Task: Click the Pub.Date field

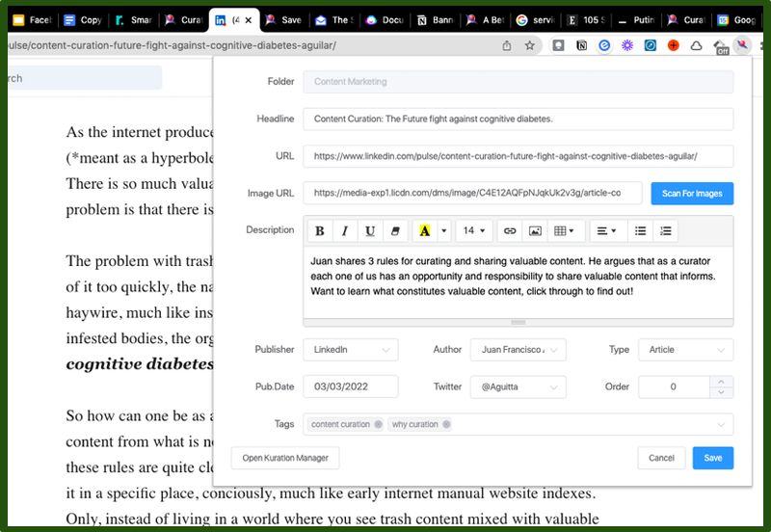Action: (351, 387)
